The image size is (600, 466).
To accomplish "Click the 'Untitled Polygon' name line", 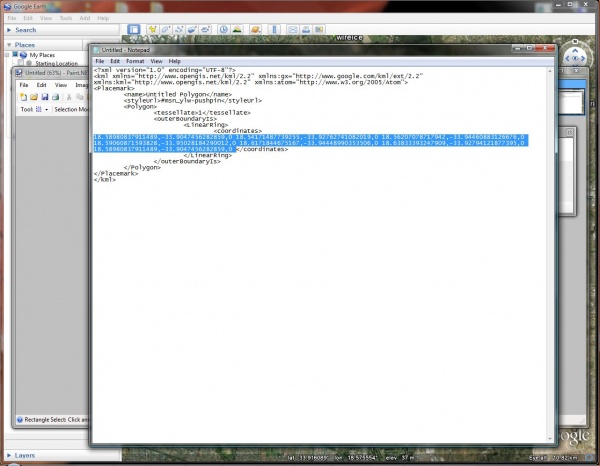I will coord(178,94).
